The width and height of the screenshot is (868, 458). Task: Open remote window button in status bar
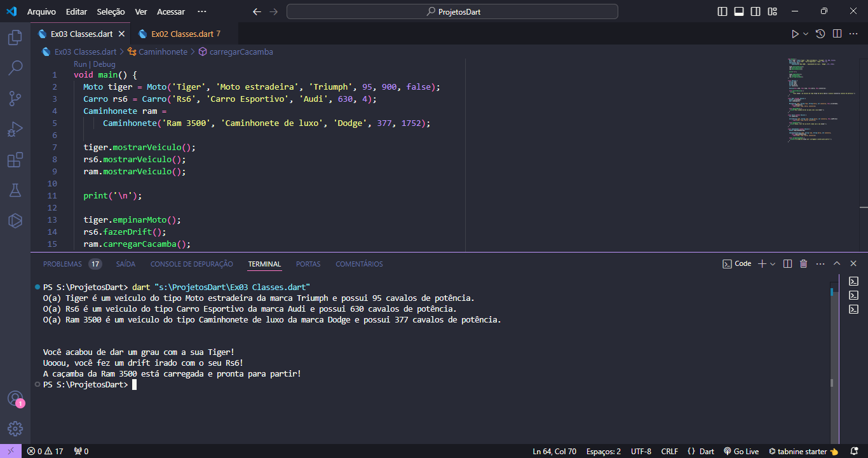[x=10, y=451]
